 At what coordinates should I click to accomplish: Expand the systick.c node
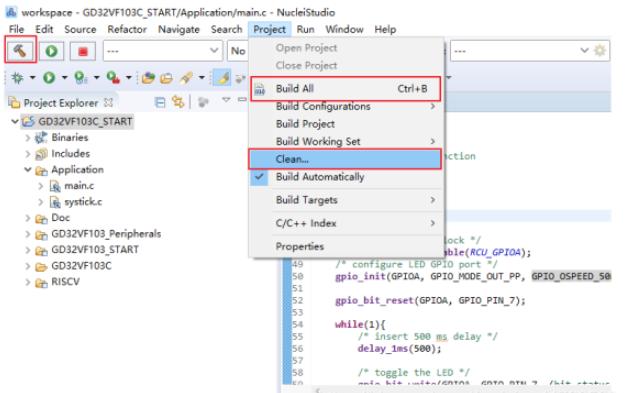40,202
